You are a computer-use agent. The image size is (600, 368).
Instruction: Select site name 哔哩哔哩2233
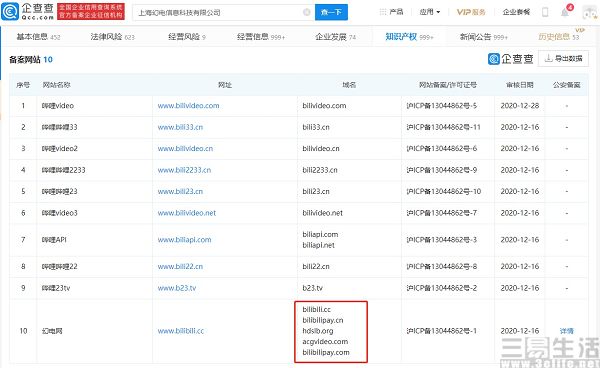[64, 170]
